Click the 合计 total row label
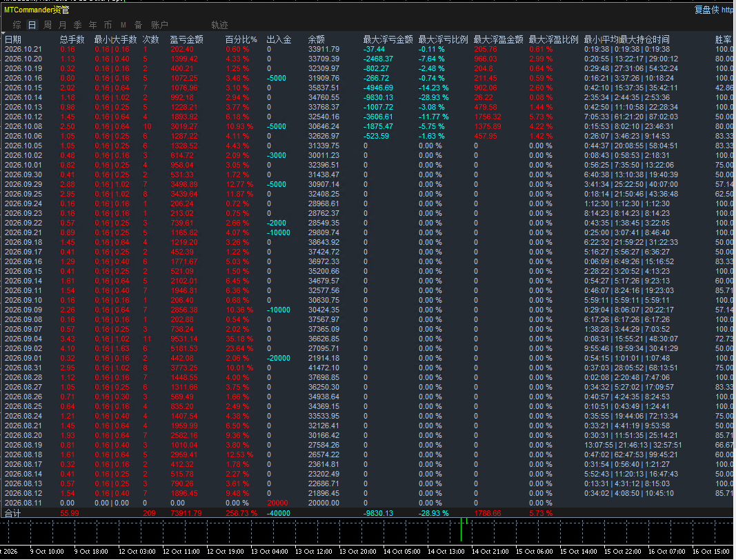This screenshot has height=560, width=736. pyautogui.click(x=13, y=514)
